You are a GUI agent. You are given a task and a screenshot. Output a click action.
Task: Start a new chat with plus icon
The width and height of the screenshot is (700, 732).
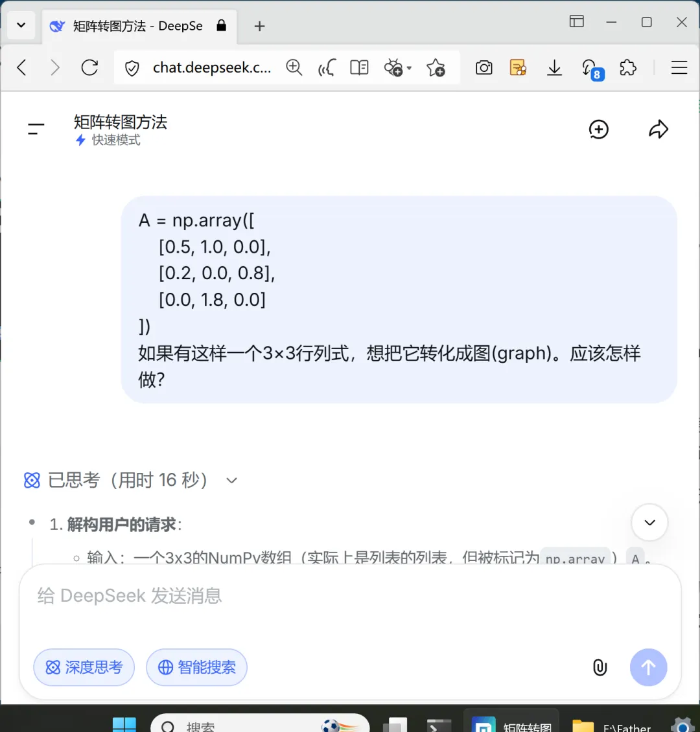(598, 130)
